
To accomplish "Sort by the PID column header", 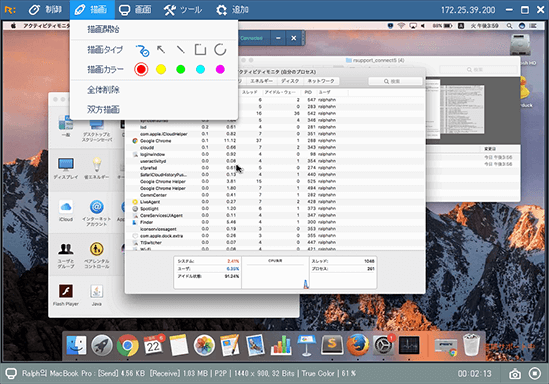I will pos(308,92).
